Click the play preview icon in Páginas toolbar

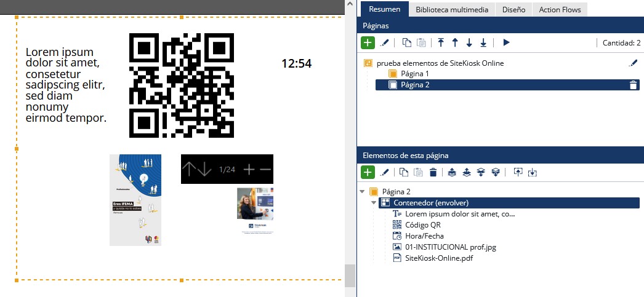pyautogui.click(x=506, y=42)
